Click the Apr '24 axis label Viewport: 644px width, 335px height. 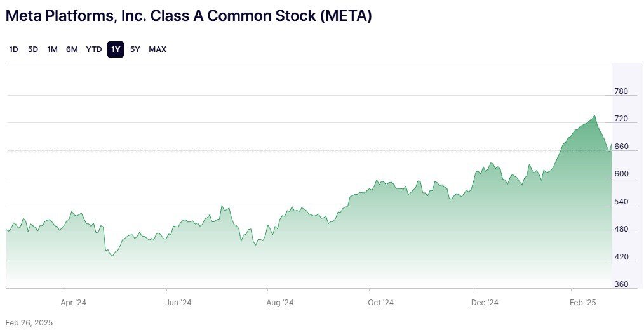click(x=73, y=303)
